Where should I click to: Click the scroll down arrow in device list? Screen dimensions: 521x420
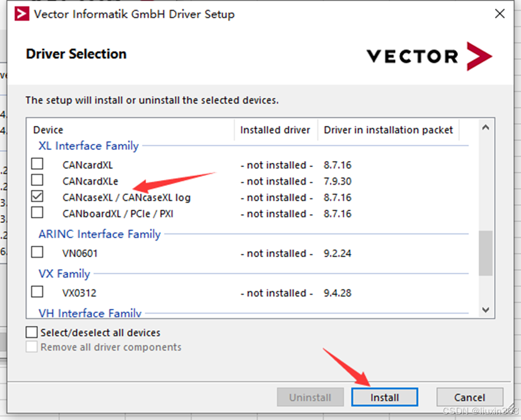pyautogui.click(x=486, y=310)
